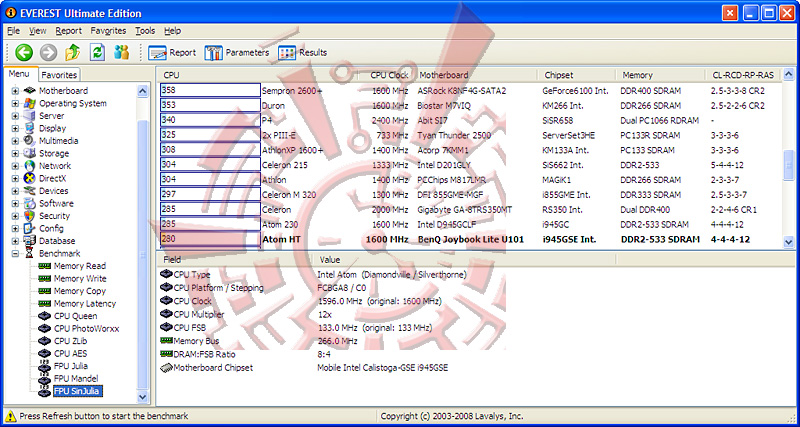Screen dimensions: 800x427
Task: Select the Operating System tree icon
Action: (x=30, y=103)
